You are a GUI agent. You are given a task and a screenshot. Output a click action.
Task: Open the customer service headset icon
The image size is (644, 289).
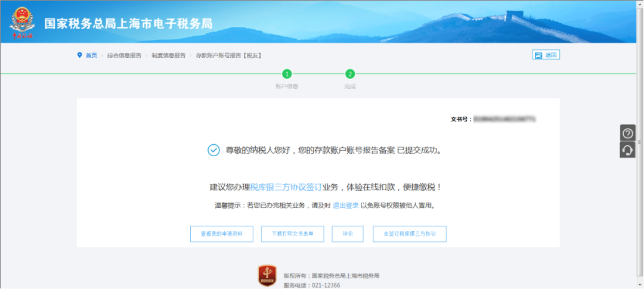(x=627, y=150)
